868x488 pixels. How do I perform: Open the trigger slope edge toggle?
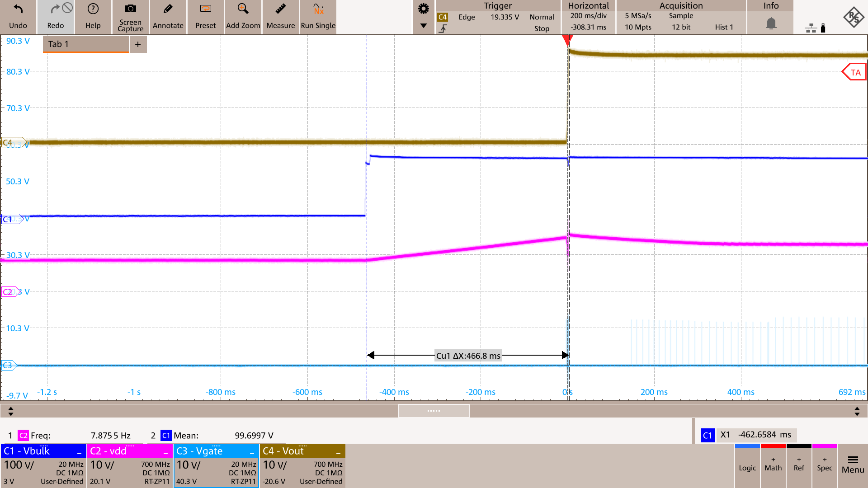[x=443, y=28]
